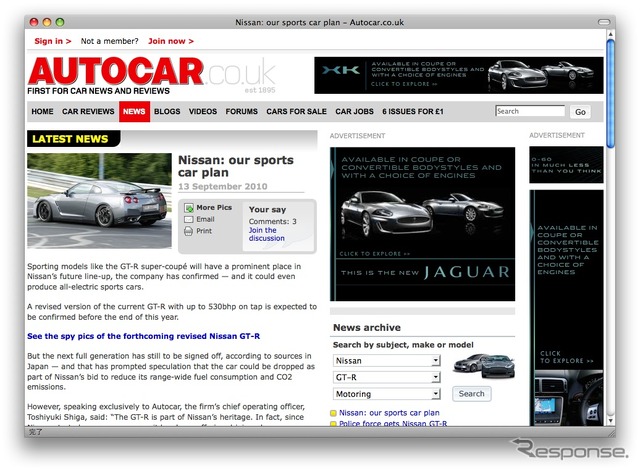Go to the HOME menu item

pos(42,111)
